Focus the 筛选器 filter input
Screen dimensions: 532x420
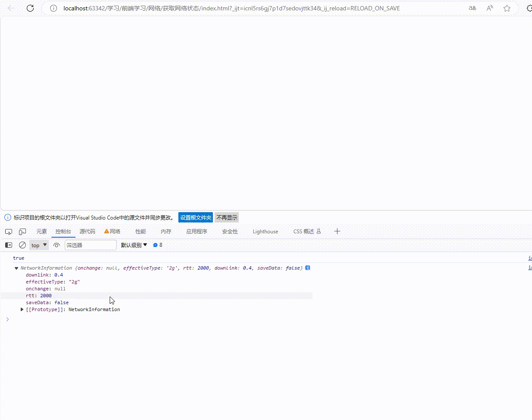pyautogui.click(x=91, y=245)
